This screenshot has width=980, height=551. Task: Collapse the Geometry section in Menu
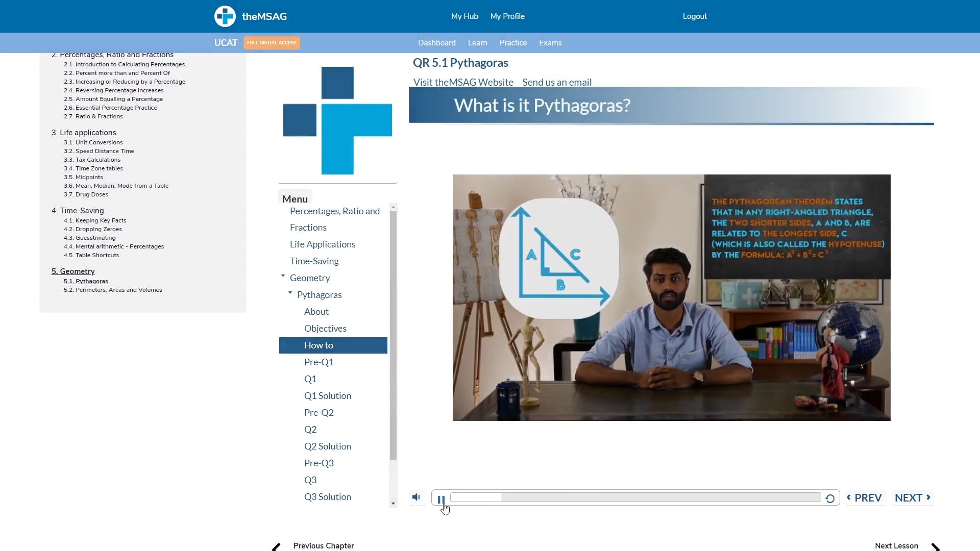(283, 276)
